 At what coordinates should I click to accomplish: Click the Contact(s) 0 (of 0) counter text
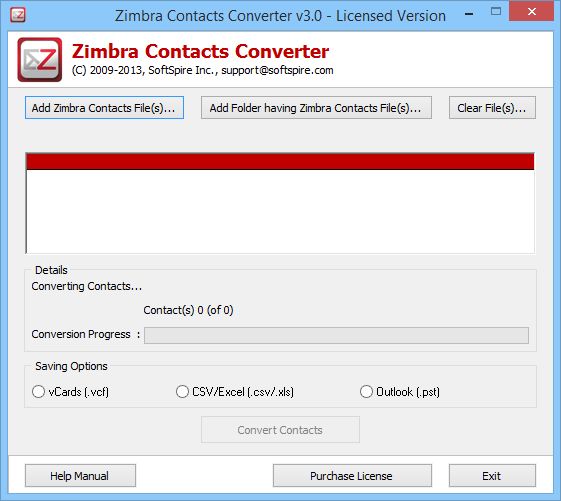188,310
